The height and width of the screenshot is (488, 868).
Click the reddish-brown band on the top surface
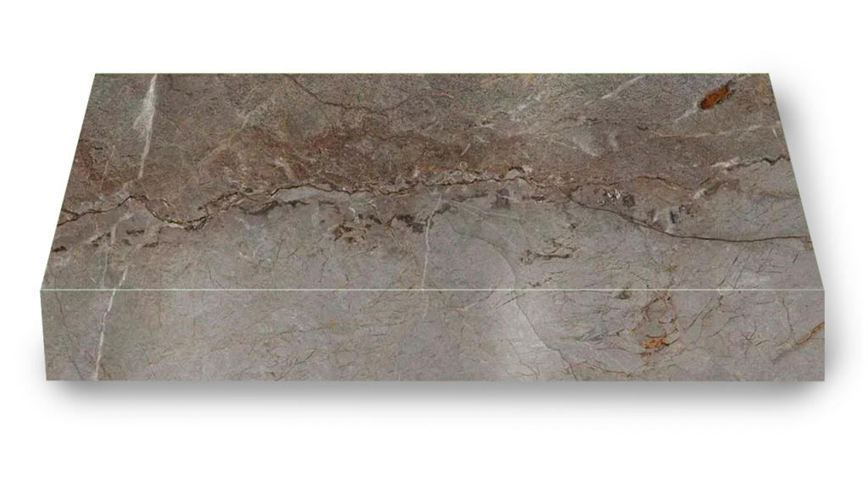pos(356,144)
